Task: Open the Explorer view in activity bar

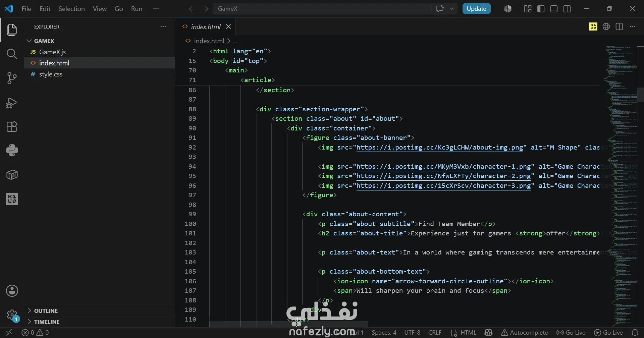Action: click(12, 30)
